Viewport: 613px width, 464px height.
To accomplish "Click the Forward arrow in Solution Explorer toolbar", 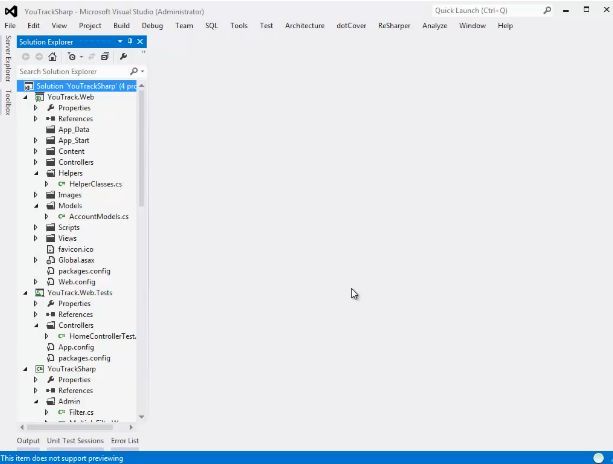I will point(39,57).
